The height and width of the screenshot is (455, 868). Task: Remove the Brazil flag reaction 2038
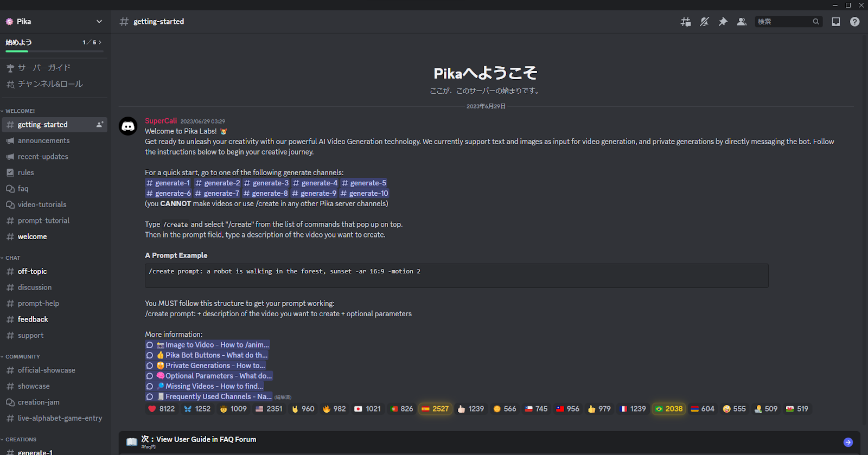tap(668, 409)
